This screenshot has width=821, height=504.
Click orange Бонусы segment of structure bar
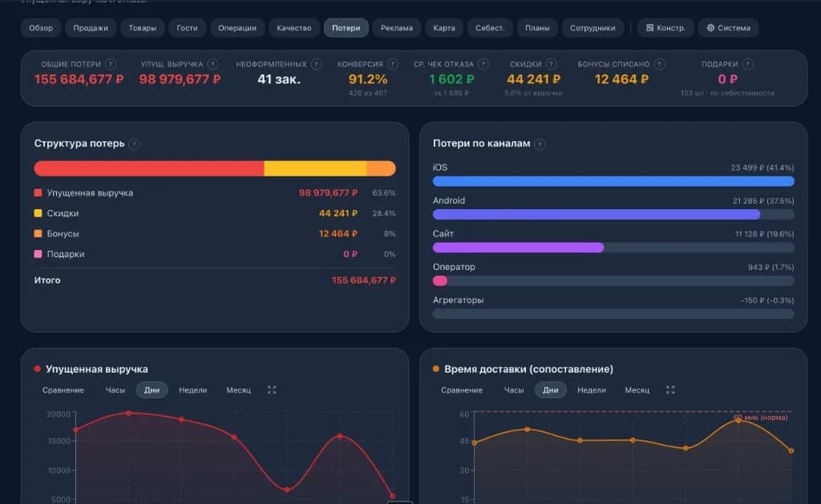pos(381,168)
